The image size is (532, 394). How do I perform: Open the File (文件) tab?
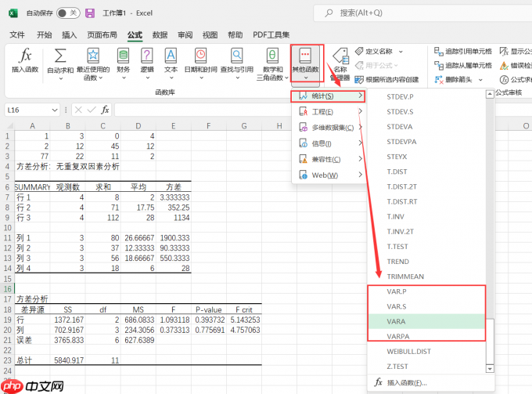coord(17,34)
